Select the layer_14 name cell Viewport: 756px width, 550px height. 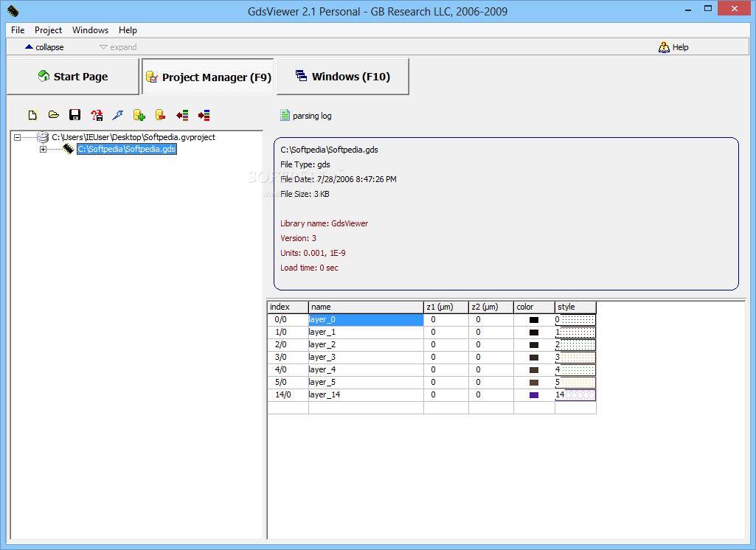click(366, 394)
